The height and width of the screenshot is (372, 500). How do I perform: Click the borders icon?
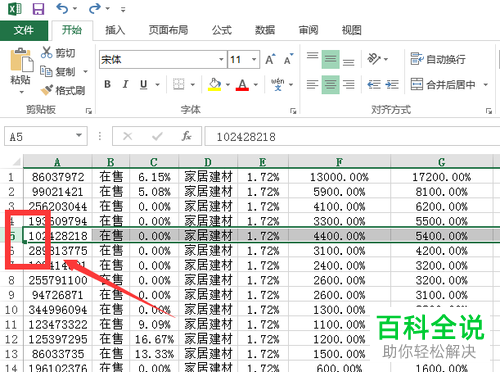[179, 84]
